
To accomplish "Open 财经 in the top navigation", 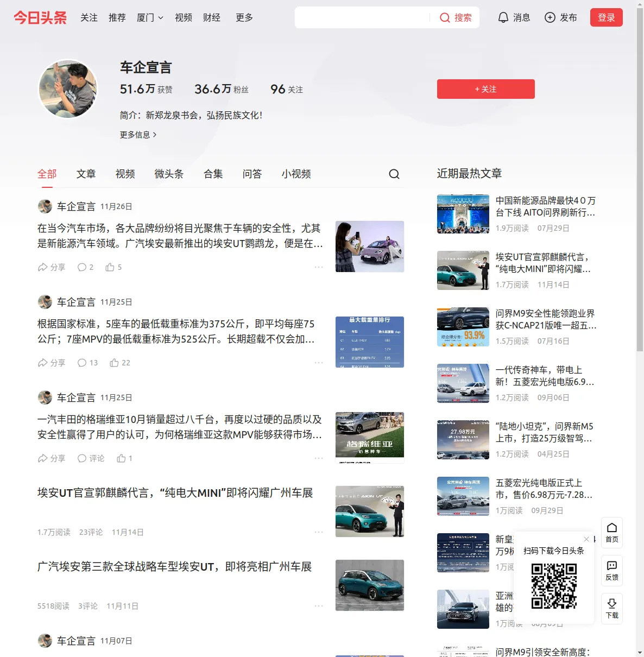I will tap(212, 18).
